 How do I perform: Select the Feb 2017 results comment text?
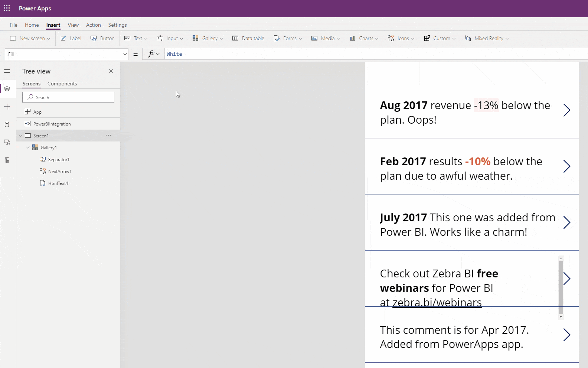[x=461, y=169]
